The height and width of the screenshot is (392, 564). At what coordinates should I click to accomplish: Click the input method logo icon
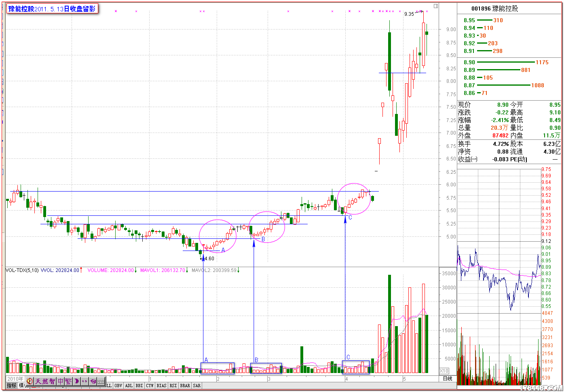pos(30,381)
